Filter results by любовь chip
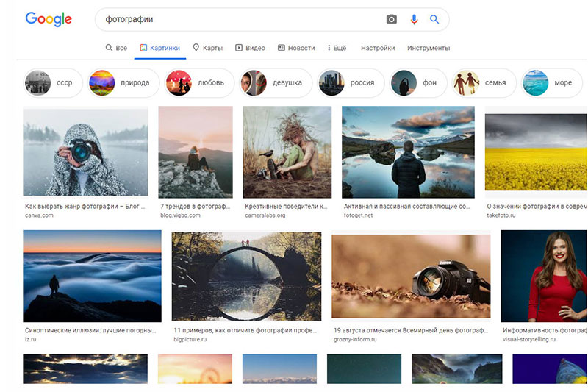This screenshot has height=392, width=588. tap(199, 83)
